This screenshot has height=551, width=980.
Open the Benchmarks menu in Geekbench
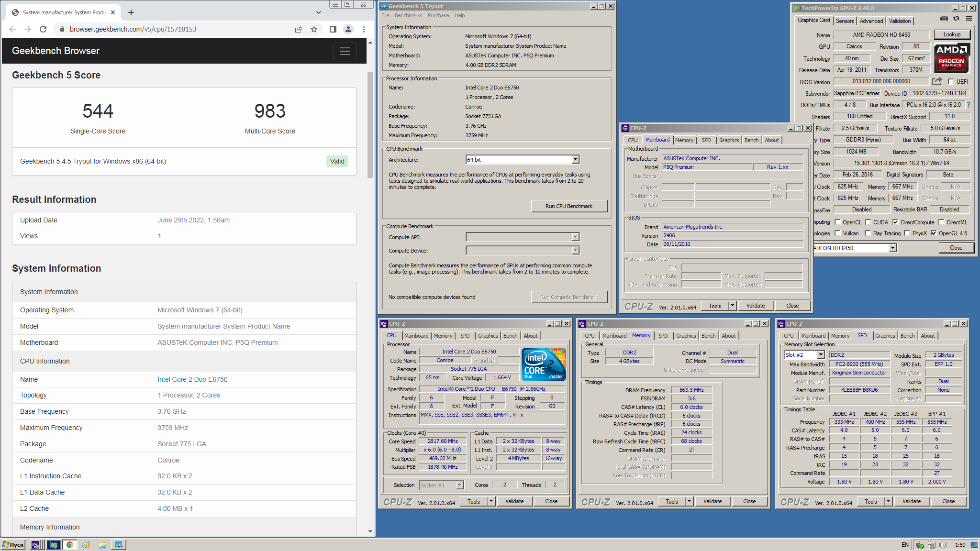[x=408, y=15]
